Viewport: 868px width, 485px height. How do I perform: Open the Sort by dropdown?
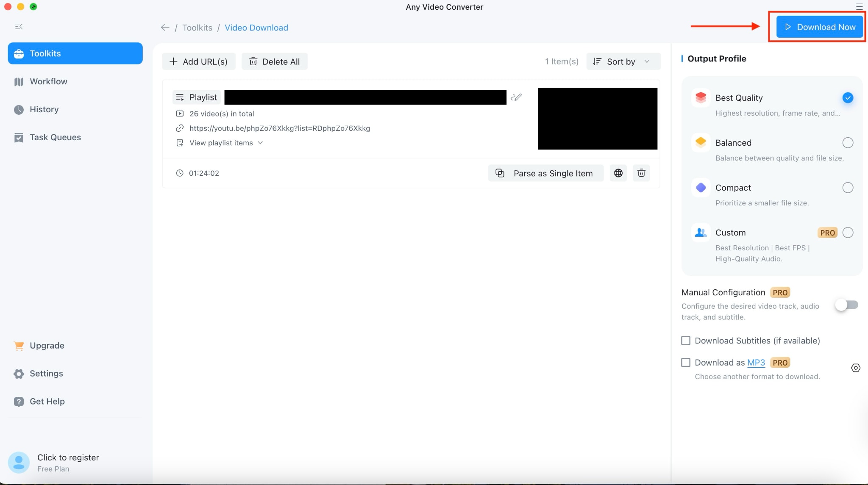tap(623, 61)
